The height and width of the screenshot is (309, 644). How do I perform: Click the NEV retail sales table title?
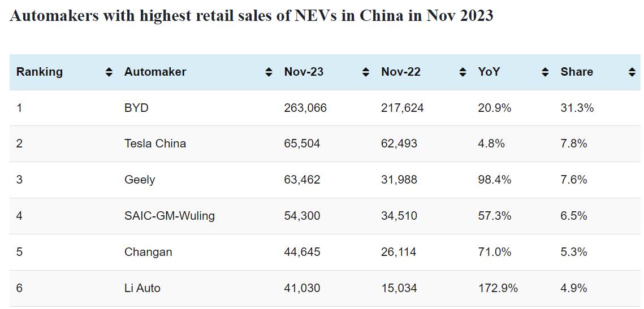(252, 15)
